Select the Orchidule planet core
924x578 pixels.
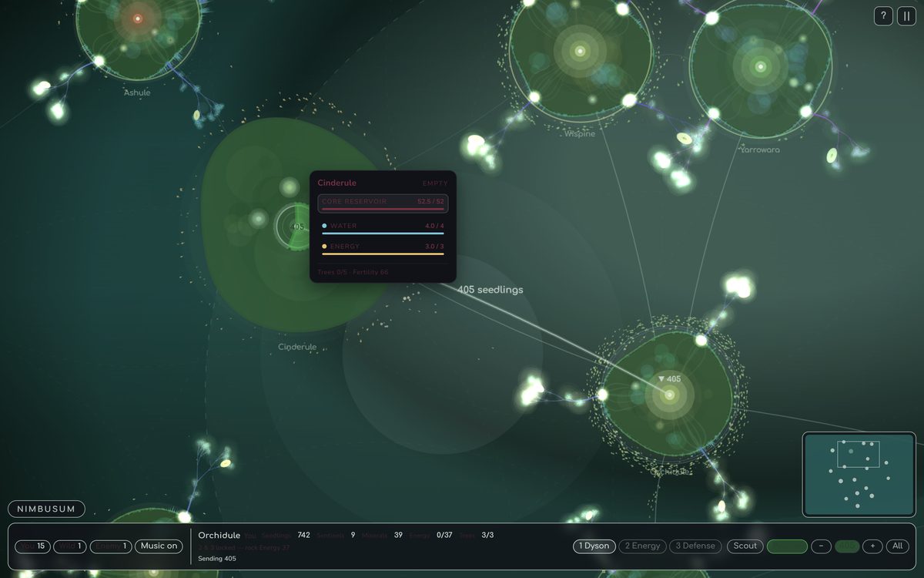(669, 395)
